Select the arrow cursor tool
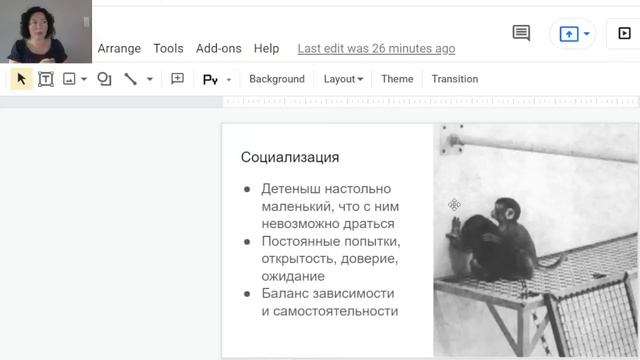This screenshot has width=640, height=360. (21, 79)
